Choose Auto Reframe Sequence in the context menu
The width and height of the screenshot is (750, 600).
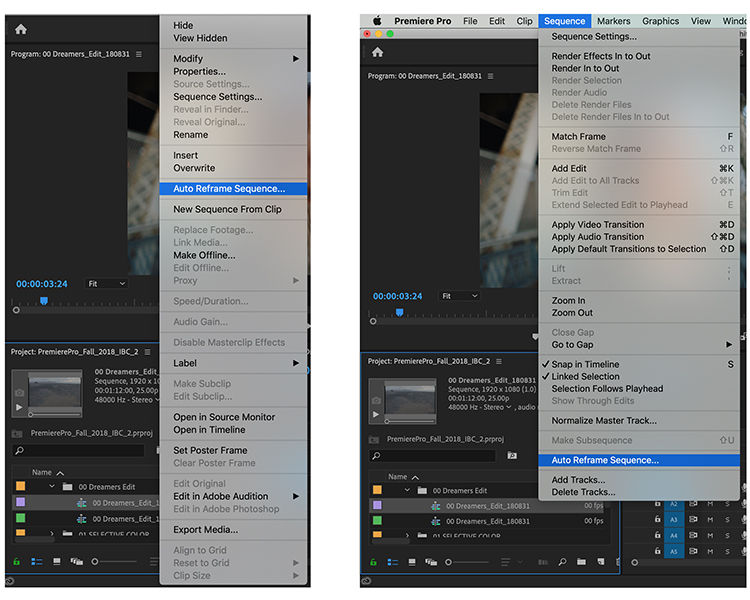(233, 189)
